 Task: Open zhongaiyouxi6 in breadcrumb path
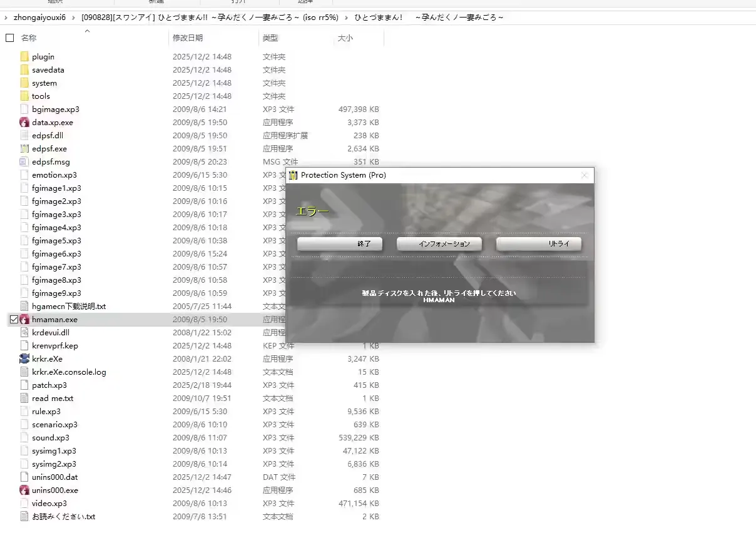click(x=39, y=17)
